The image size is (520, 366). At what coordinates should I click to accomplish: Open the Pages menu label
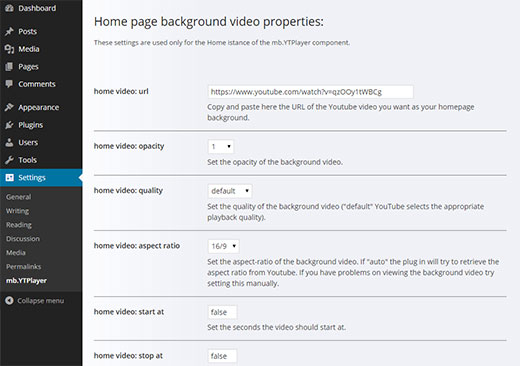click(28, 67)
